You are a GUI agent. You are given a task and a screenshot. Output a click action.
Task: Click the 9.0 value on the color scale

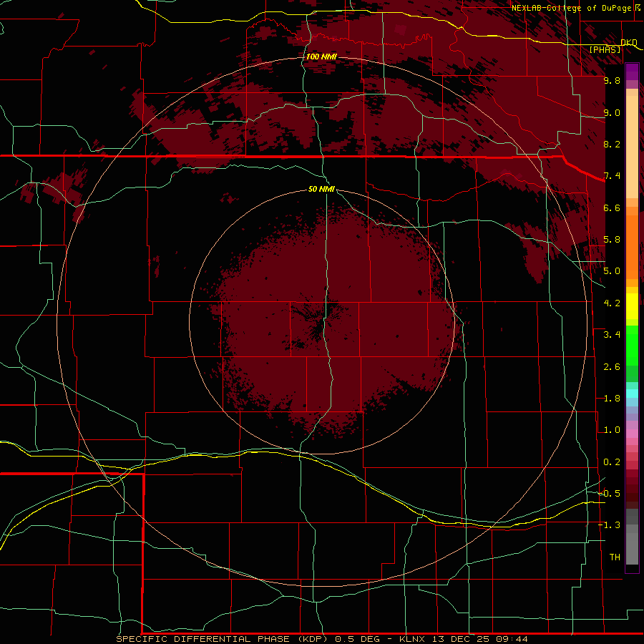coord(612,112)
